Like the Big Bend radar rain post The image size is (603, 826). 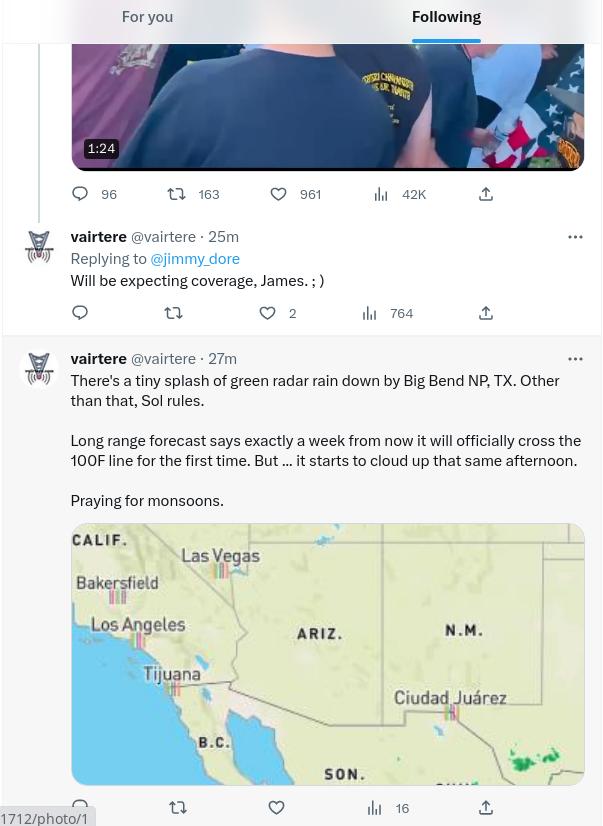[x=277, y=807]
